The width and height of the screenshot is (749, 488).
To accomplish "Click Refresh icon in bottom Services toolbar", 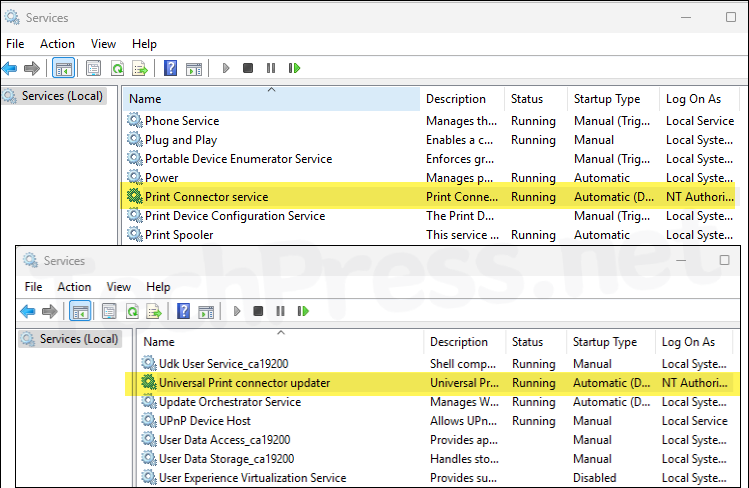I will tap(132, 311).
